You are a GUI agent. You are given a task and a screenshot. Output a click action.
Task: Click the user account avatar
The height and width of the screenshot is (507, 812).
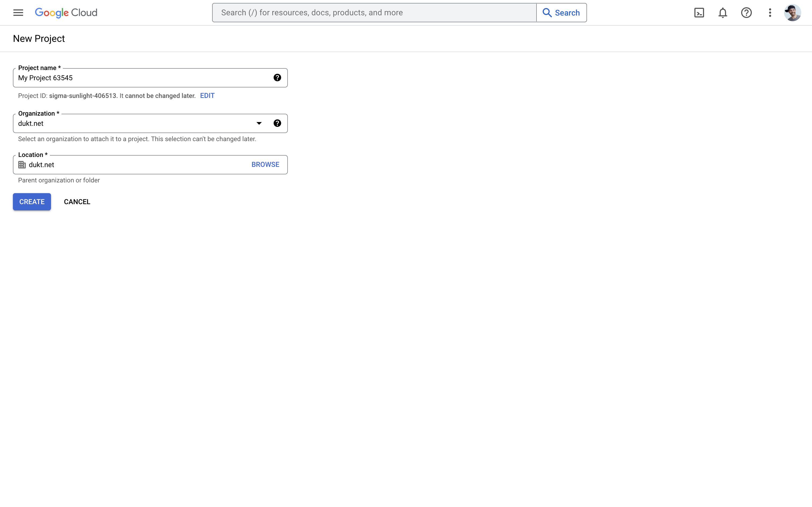tap(792, 13)
